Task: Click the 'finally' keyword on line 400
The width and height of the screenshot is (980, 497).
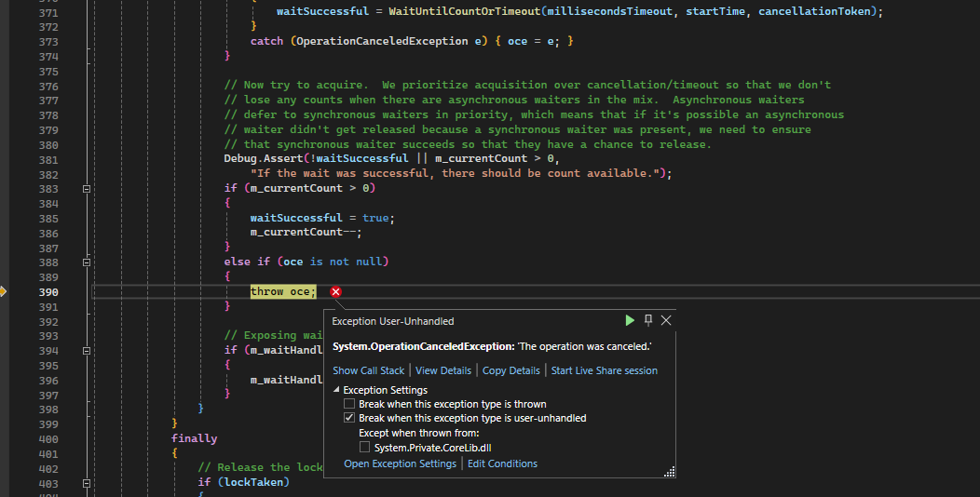Action: pyautogui.click(x=194, y=438)
